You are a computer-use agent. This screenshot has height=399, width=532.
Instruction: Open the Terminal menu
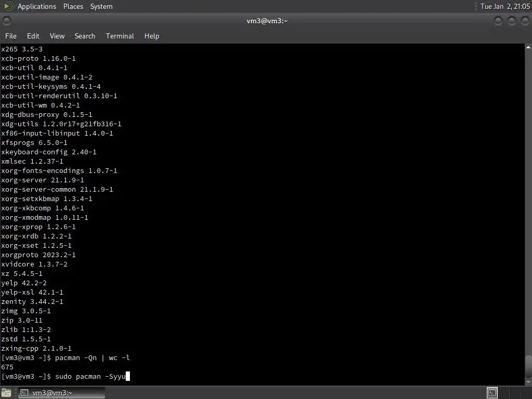pos(120,36)
